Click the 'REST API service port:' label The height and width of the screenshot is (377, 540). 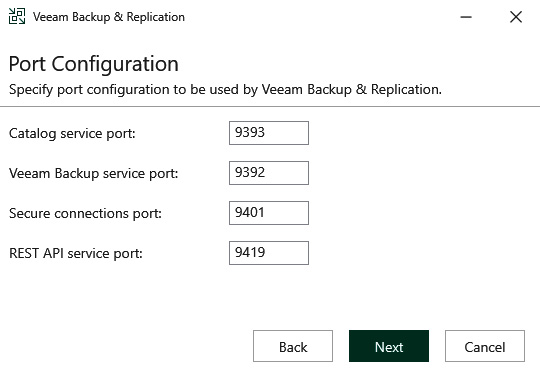(76, 253)
